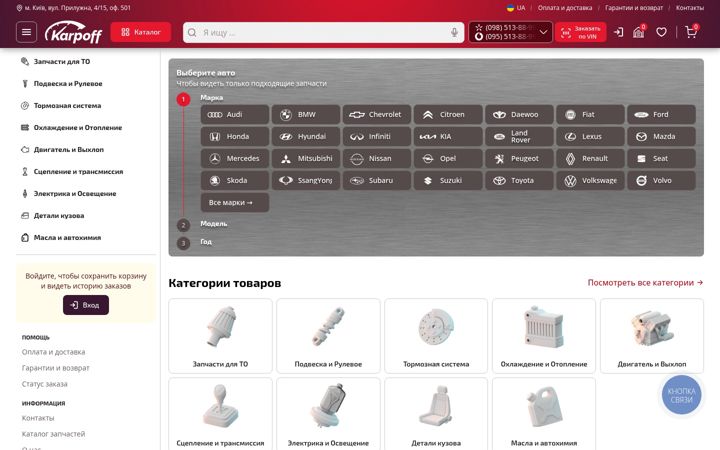Choose the Mitsubishi brand
This screenshot has height=450, width=720.
click(306, 158)
